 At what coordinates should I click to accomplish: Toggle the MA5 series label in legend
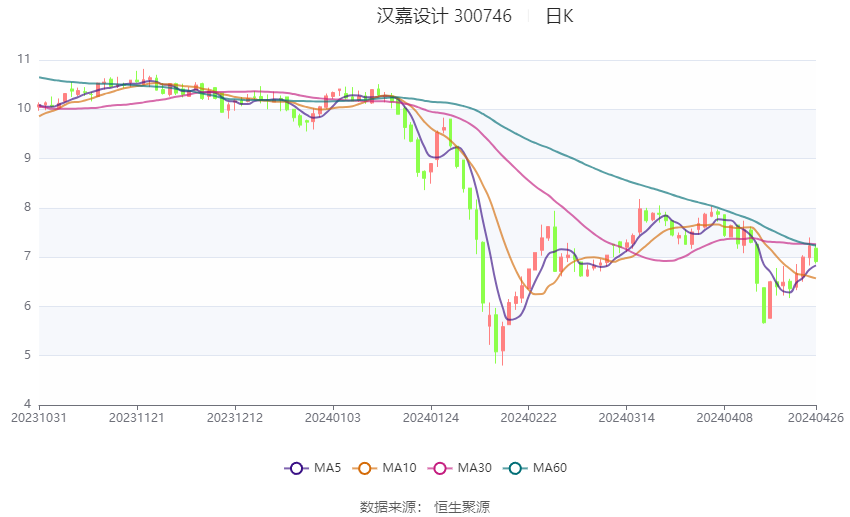click(x=329, y=468)
